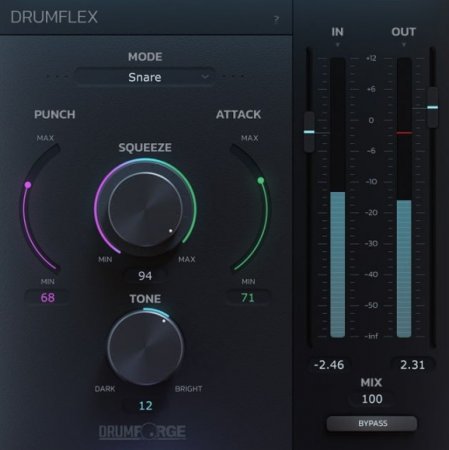Click the input gain fader handle

[x=309, y=132]
